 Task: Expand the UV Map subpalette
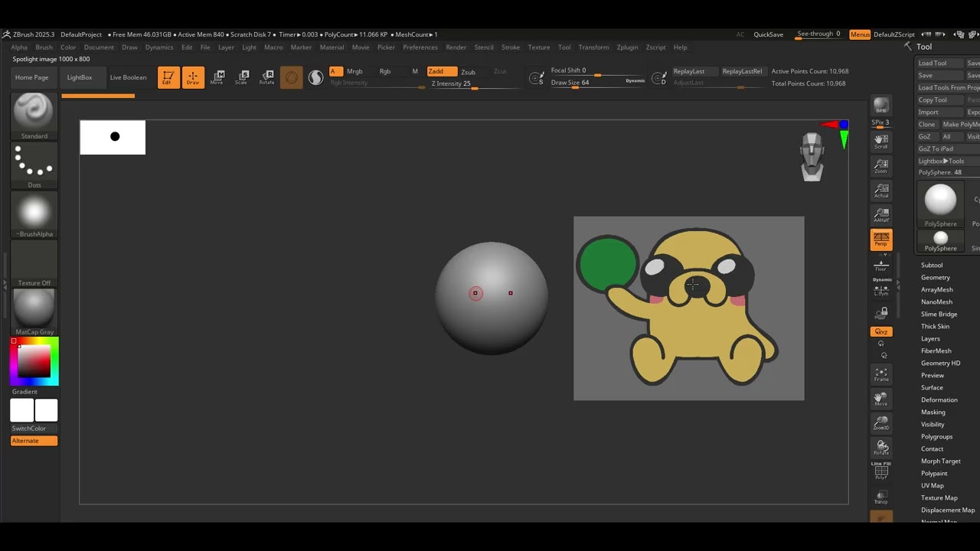click(933, 485)
